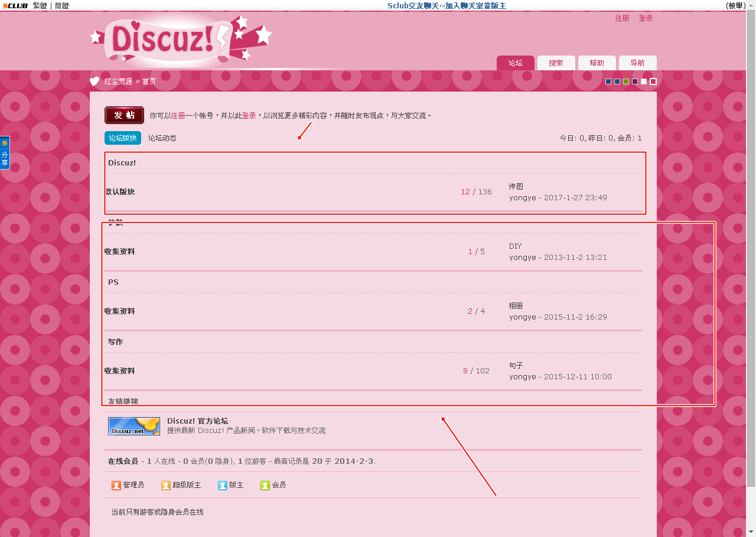Click the 在线会员 heading

tap(123, 461)
